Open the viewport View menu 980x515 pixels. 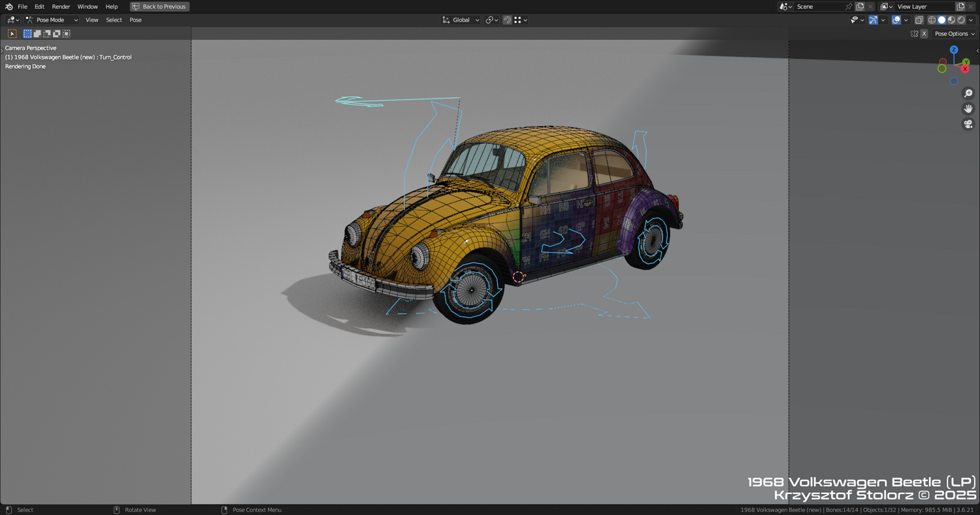[x=92, y=20]
